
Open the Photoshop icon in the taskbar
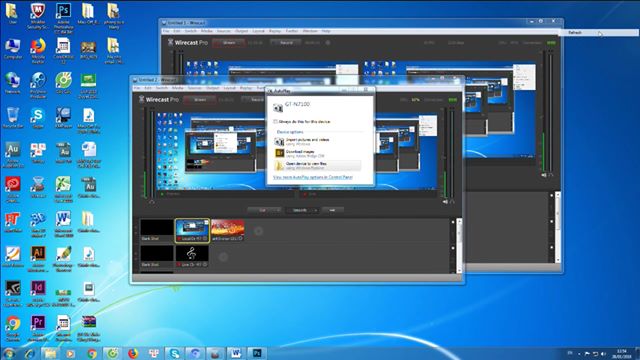(257, 353)
